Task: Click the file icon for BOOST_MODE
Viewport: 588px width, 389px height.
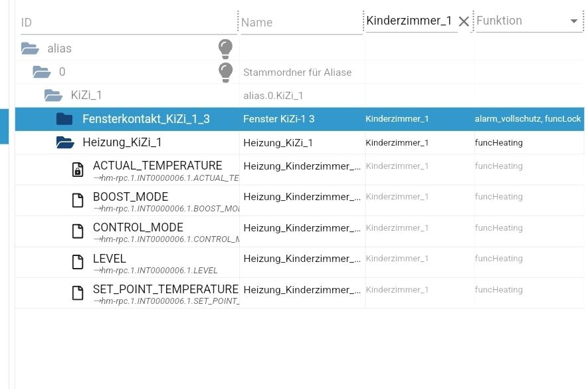Action: pyautogui.click(x=78, y=201)
